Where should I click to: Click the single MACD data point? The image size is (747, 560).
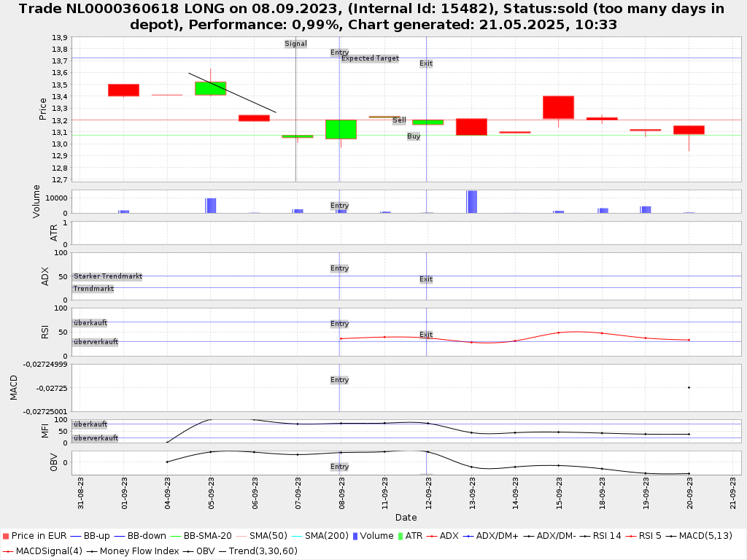pyautogui.click(x=689, y=387)
